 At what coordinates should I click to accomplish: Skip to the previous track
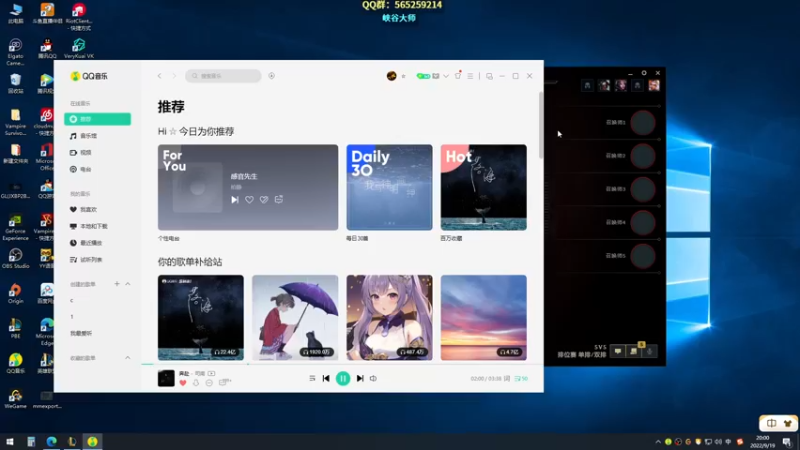point(326,379)
